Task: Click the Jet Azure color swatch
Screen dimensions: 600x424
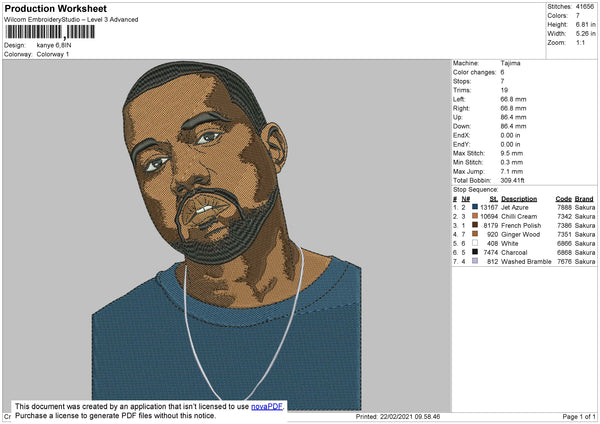Action: pos(475,207)
